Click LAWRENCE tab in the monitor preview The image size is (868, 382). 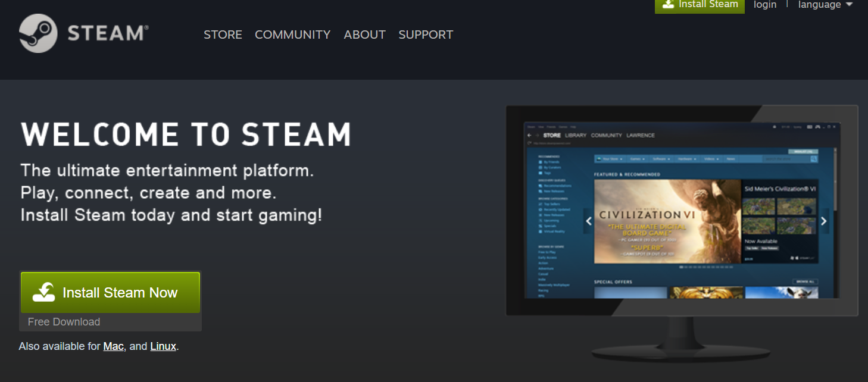[641, 135]
